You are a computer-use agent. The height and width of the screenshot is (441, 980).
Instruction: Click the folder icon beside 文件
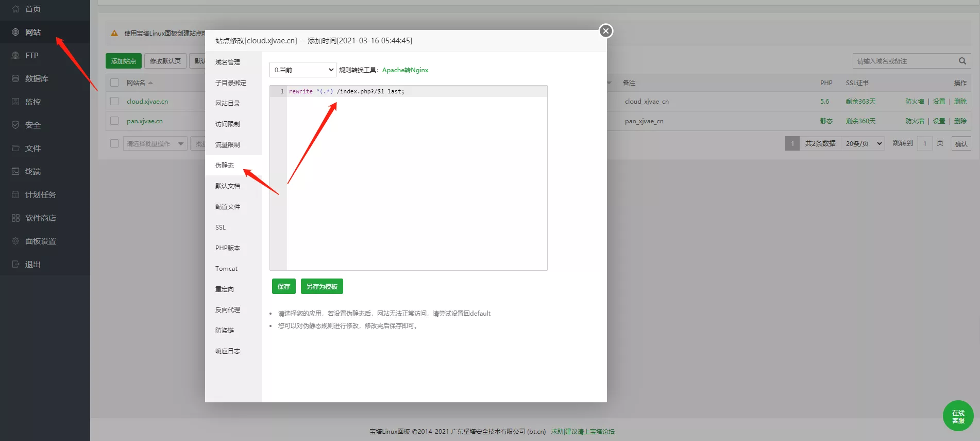point(15,148)
